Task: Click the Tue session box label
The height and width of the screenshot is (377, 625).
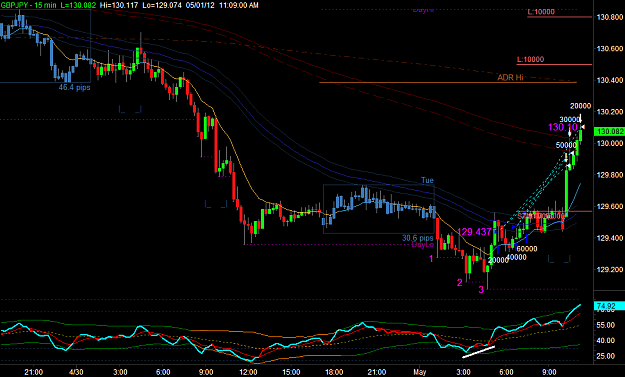Action: 427,181
